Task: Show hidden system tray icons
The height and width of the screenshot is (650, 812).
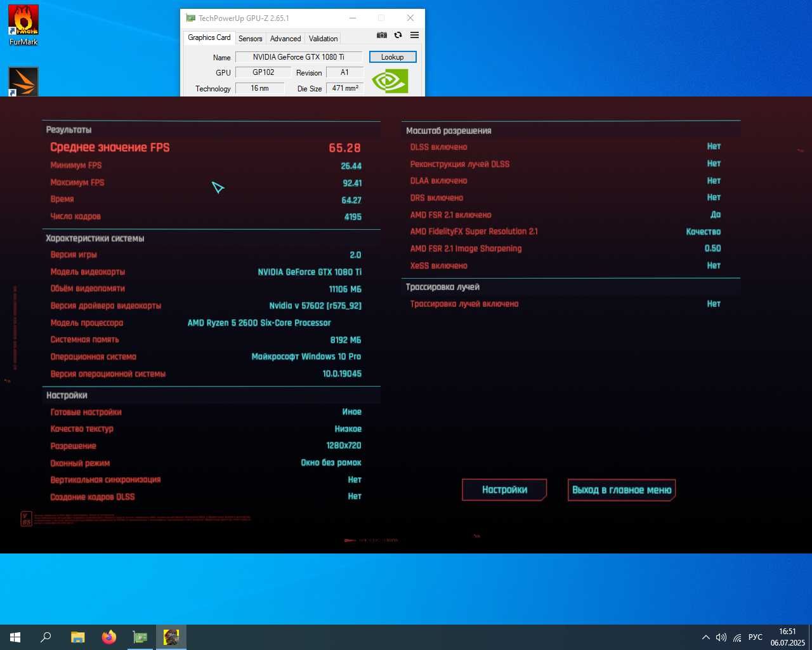Action: click(705, 637)
